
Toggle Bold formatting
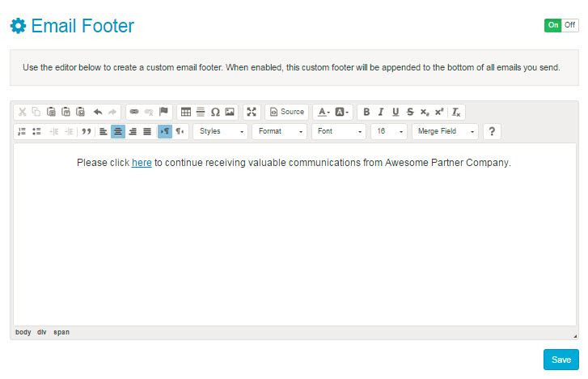pyautogui.click(x=366, y=112)
